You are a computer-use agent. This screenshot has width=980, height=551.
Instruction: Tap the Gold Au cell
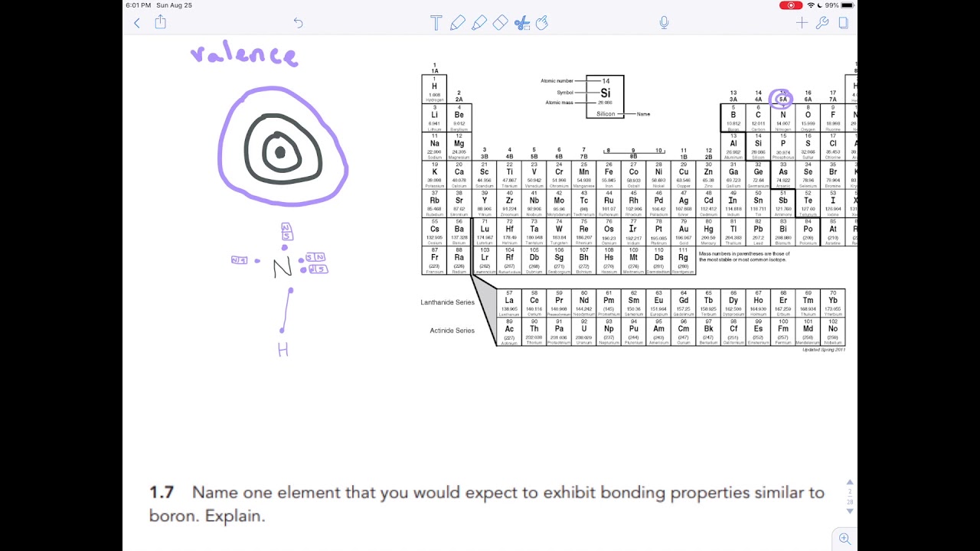[683, 232]
